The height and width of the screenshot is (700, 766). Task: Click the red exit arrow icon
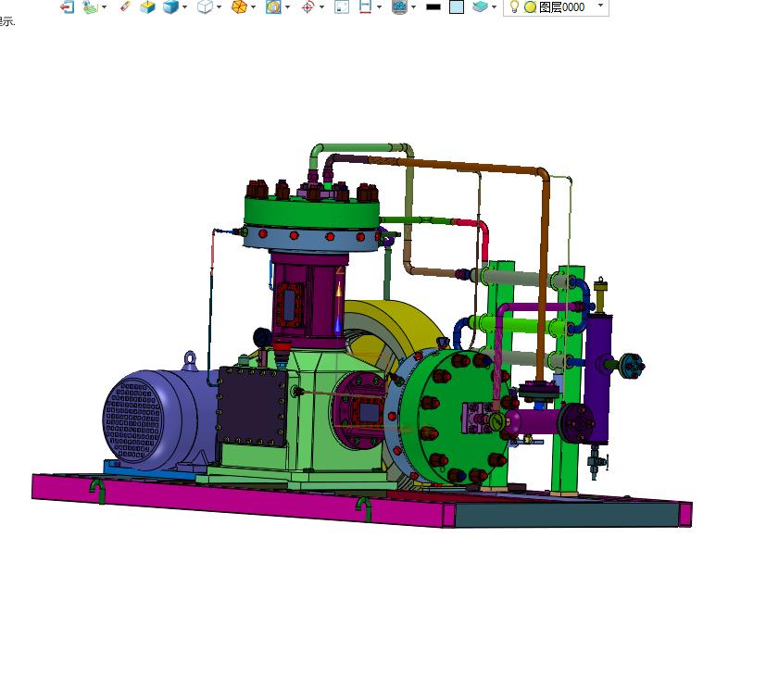coord(67,6)
